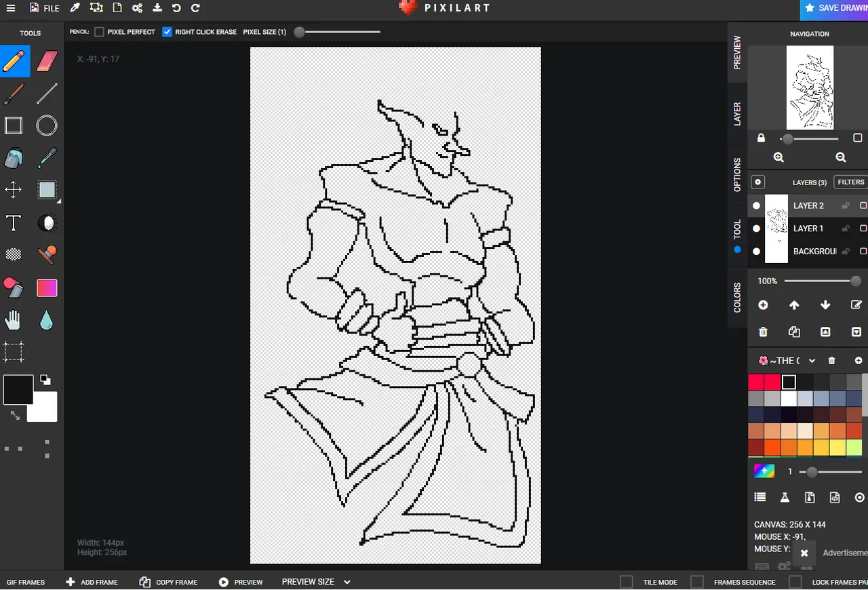Click Undo in the top toolbar
The height and width of the screenshot is (590, 868).
point(176,8)
